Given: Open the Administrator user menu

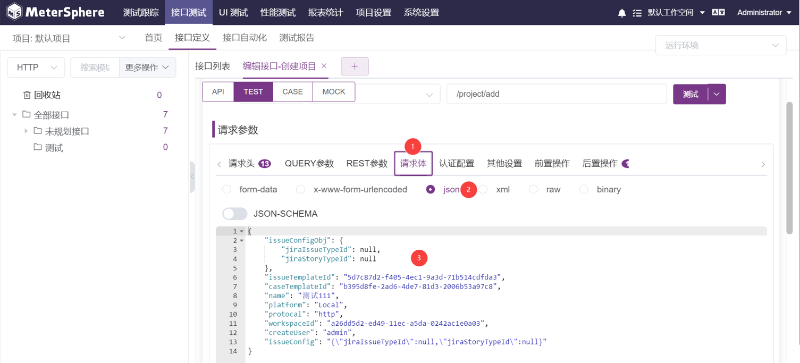Looking at the screenshot, I should [764, 13].
